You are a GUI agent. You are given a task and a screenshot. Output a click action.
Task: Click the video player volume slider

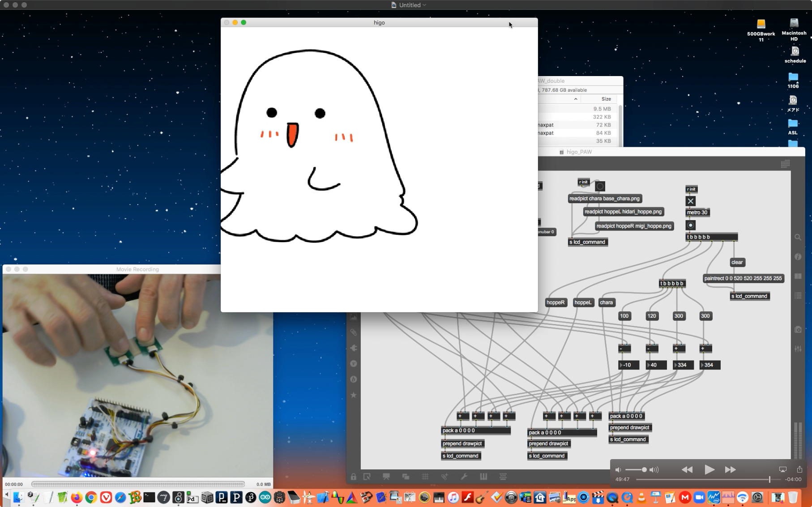click(636, 469)
